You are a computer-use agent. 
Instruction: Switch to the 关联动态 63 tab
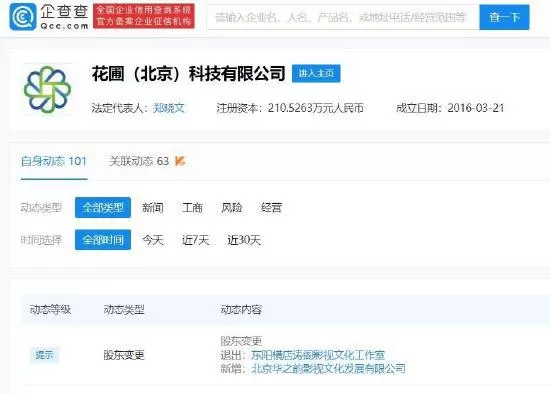click(x=139, y=161)
